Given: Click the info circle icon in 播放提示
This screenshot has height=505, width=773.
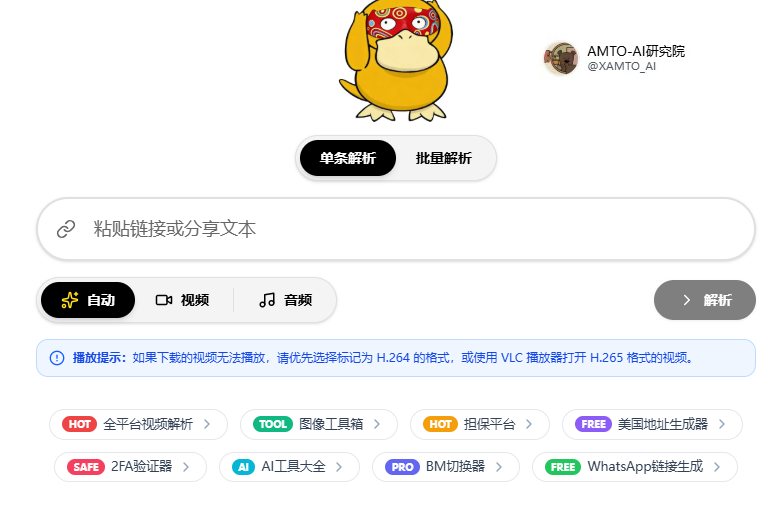Looking at the screenshot, I should (57, 358).
